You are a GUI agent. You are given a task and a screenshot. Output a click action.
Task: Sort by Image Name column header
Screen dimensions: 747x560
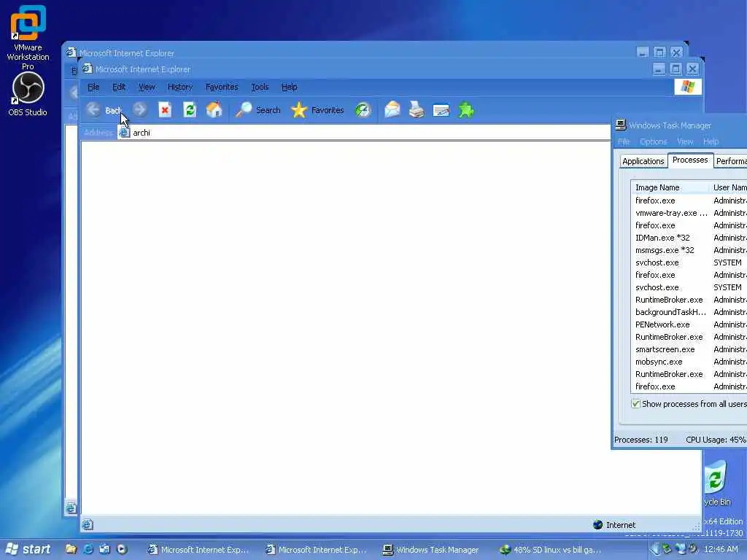pos(670,187)
